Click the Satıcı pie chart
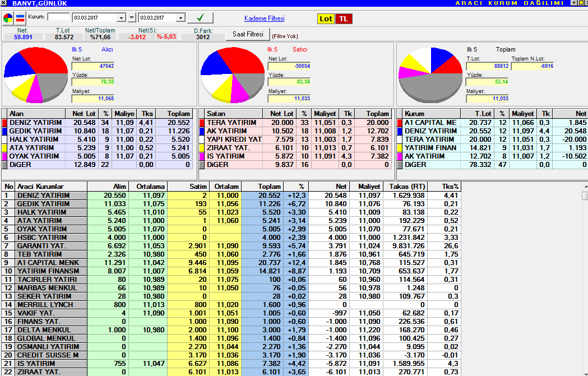 coord(233,75)
